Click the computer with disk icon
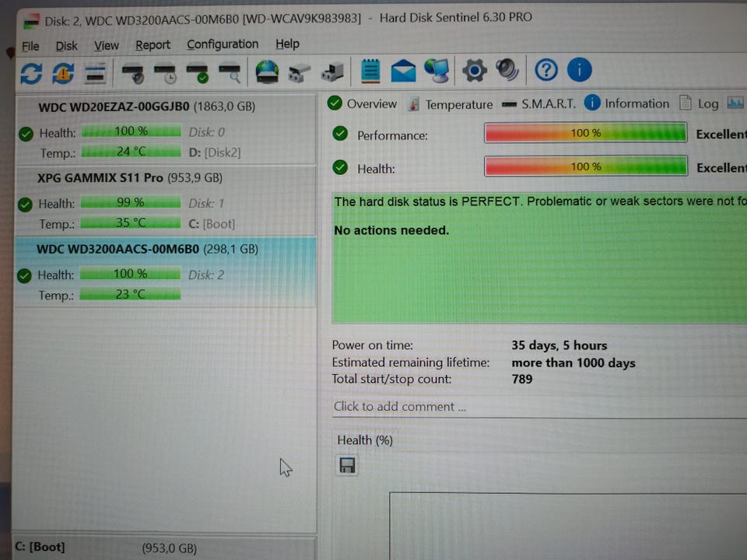This screenshot has height=560, width=747. (332, 72)
